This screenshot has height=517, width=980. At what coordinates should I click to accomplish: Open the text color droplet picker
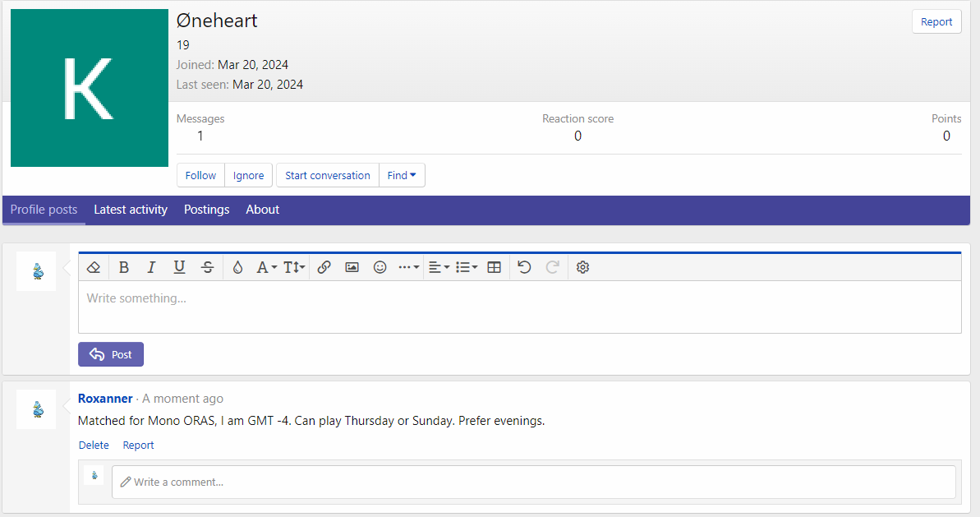click(237, 267)
